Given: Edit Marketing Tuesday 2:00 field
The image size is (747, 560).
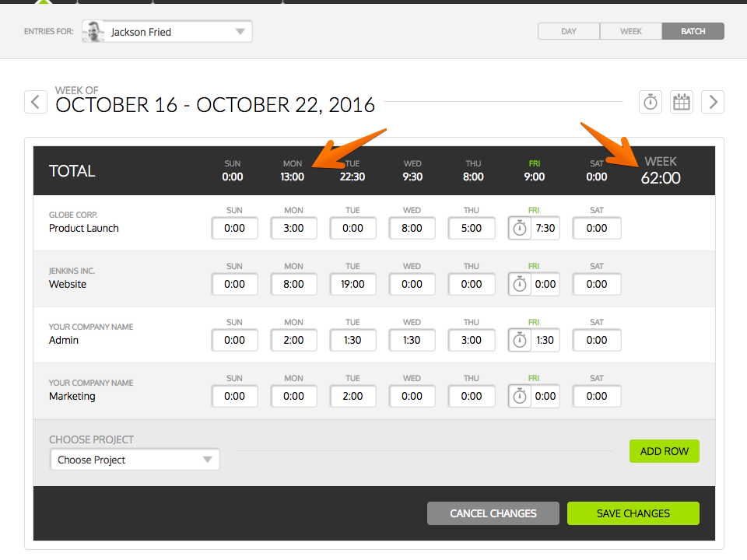Looking at the screenshot, I should [x=353, y=396].
